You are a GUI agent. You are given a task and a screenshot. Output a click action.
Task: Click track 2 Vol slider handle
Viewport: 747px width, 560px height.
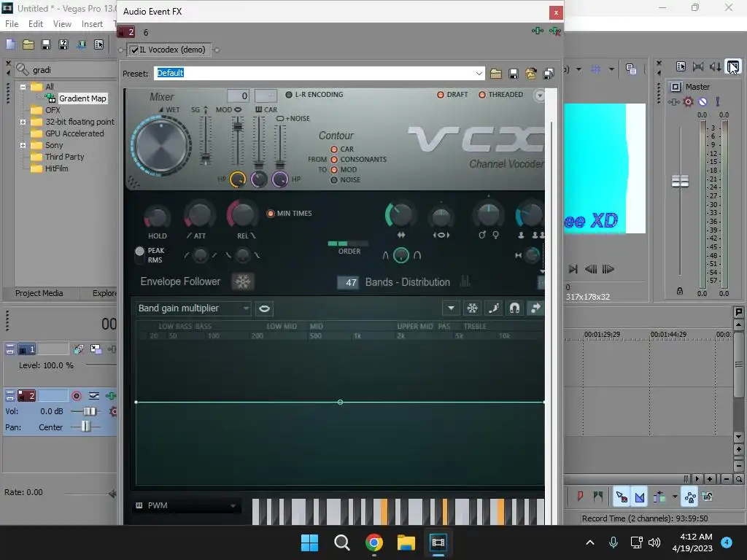tap(90, 411)
